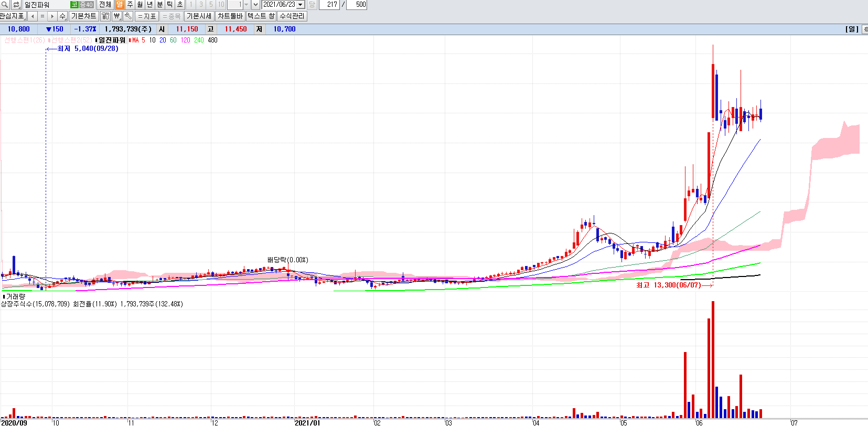Open the 텍스트 창 text window
The height and width of the screenshot is (426, 868).
click(x=261, y=16)
